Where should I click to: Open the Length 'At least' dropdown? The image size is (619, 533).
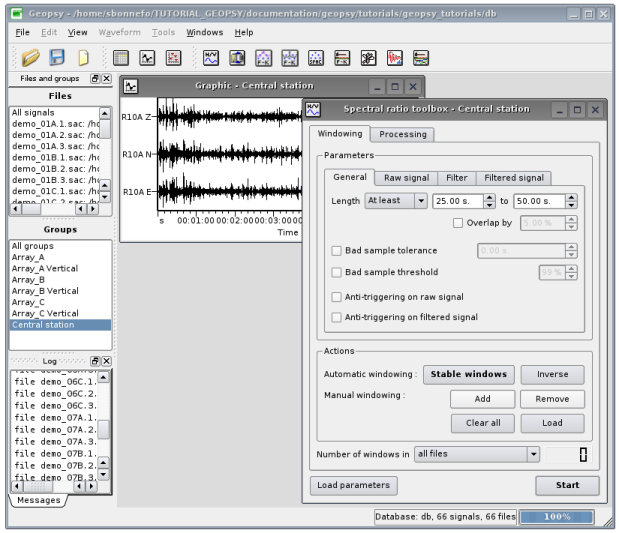pos(395,201)
